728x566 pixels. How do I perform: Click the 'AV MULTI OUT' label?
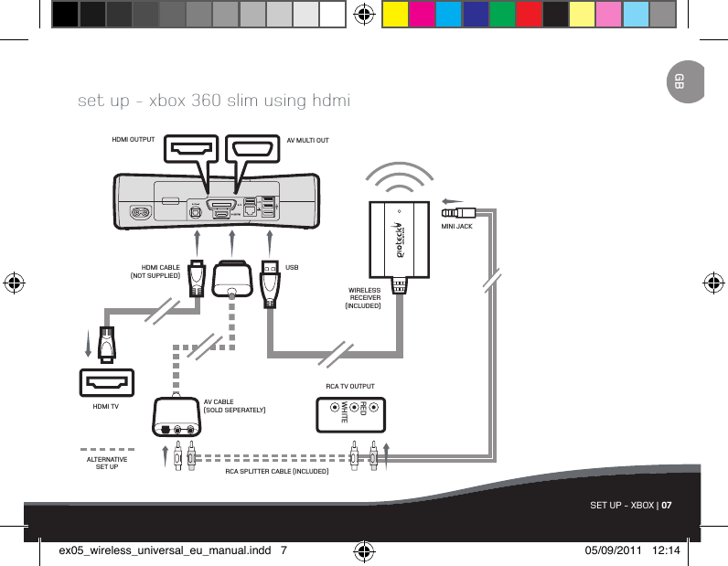coord(308,140)
